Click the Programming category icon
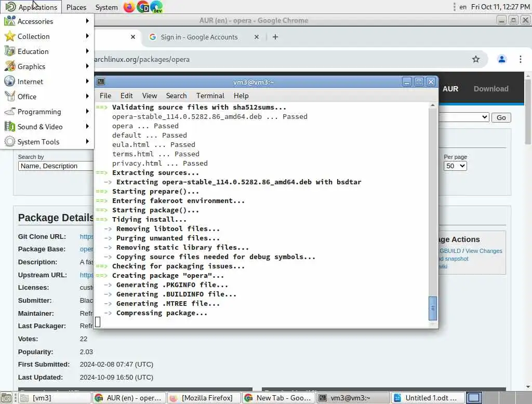 (x=9, y=111)
